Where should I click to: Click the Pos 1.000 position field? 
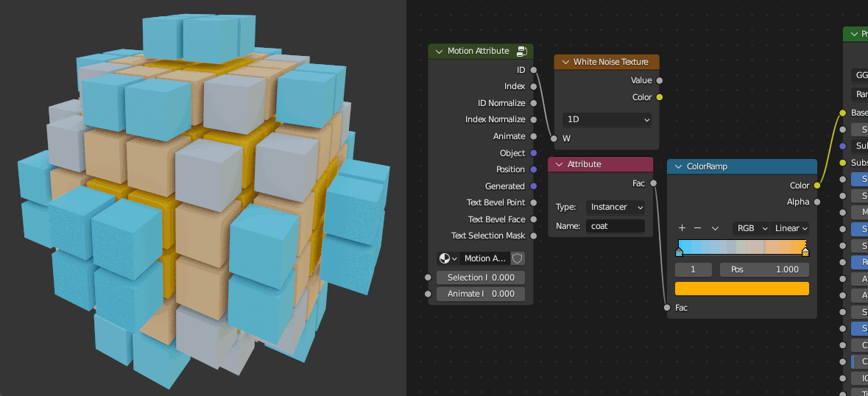tap(764, 269)
